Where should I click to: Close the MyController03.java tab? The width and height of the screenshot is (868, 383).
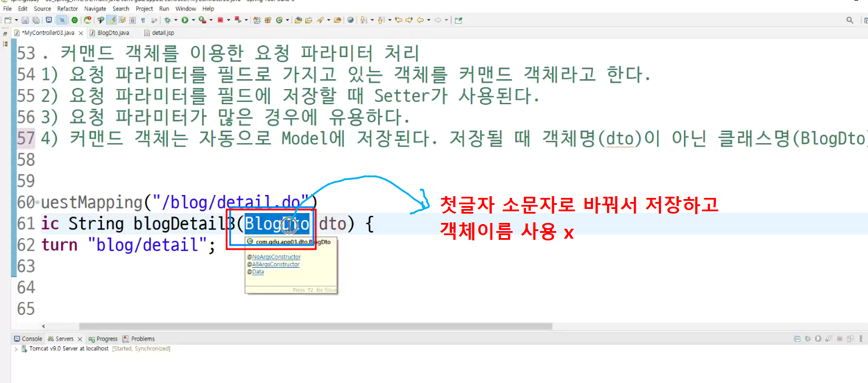click(81, 33)
